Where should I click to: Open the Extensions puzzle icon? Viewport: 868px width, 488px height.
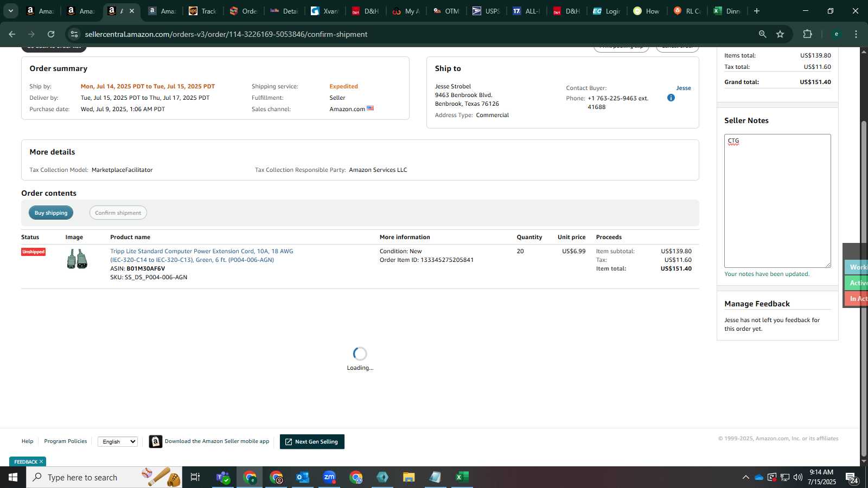click(807, 34)
